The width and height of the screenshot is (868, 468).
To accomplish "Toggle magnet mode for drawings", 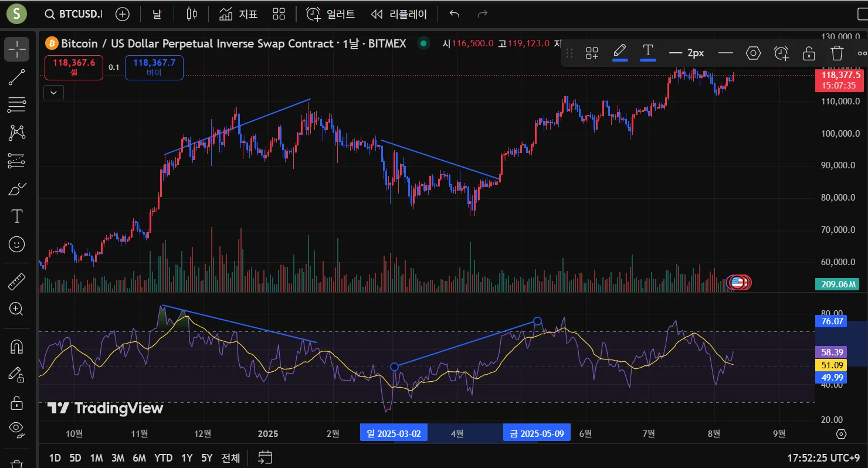I will 16,347.
